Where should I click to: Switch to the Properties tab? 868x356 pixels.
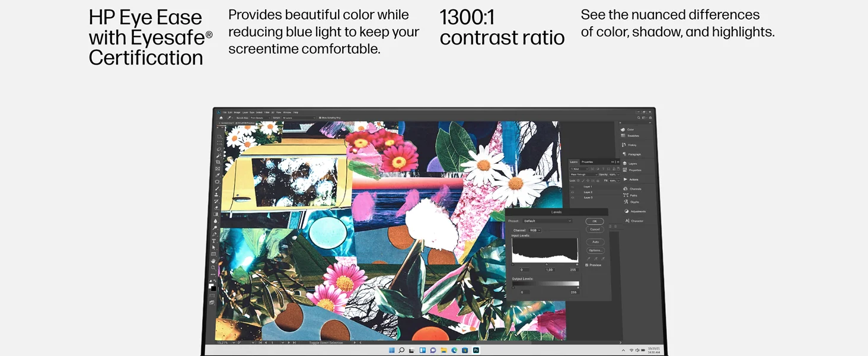587,162
